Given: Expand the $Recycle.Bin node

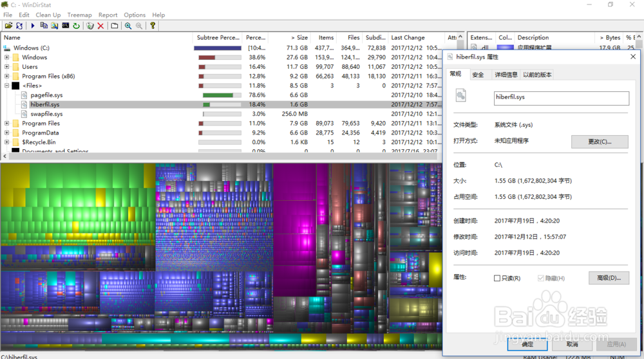Looking at the screenshot, I should coord(6,142).
